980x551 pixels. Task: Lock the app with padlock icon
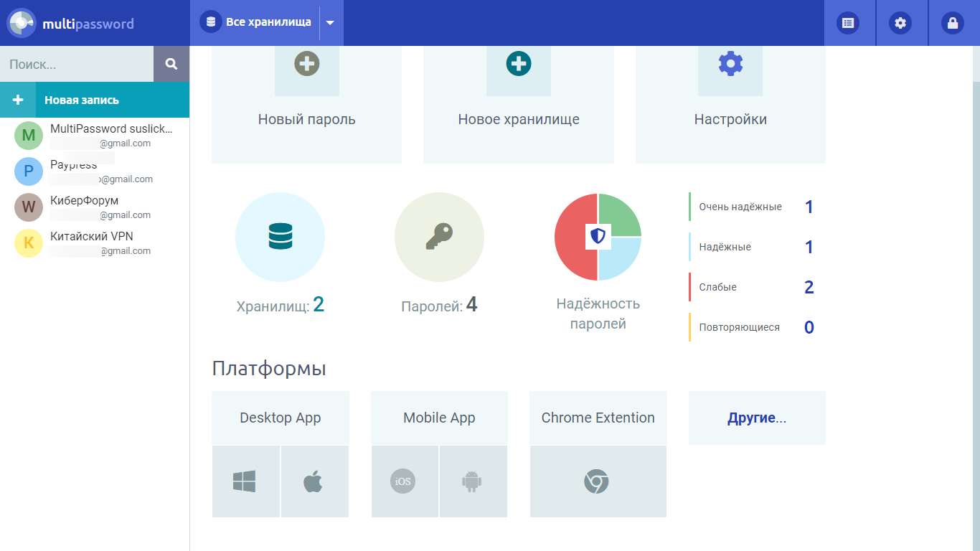pos(953,23)
